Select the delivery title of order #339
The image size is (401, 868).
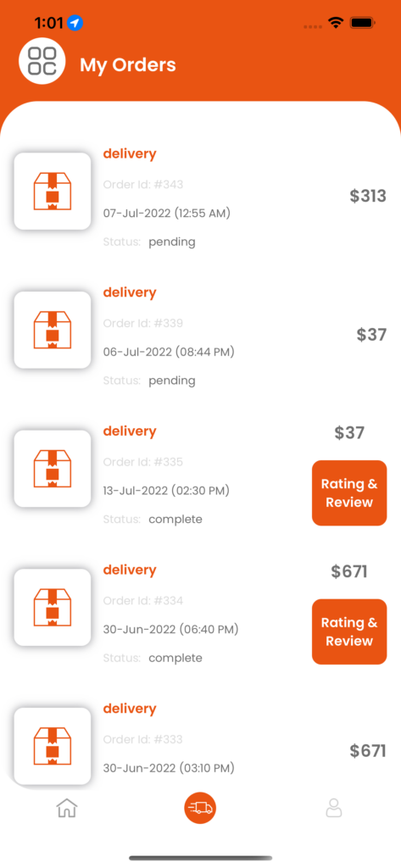(x=130, y=292)
